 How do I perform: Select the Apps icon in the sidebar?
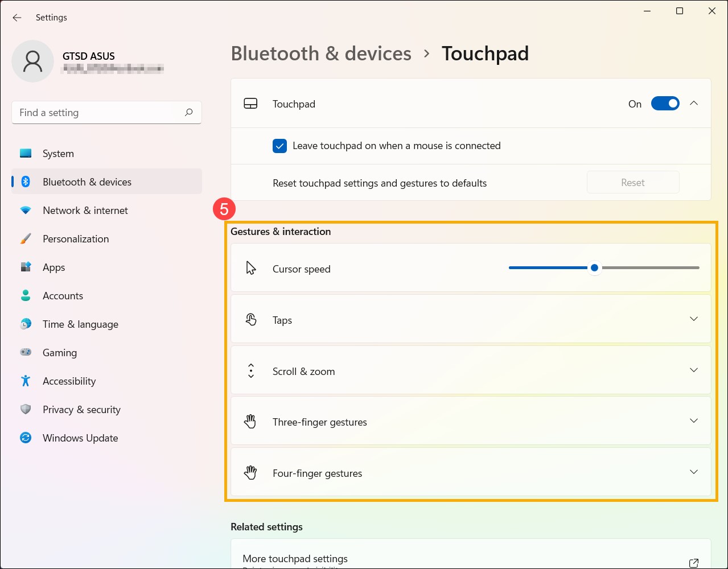tap(26, 267)
